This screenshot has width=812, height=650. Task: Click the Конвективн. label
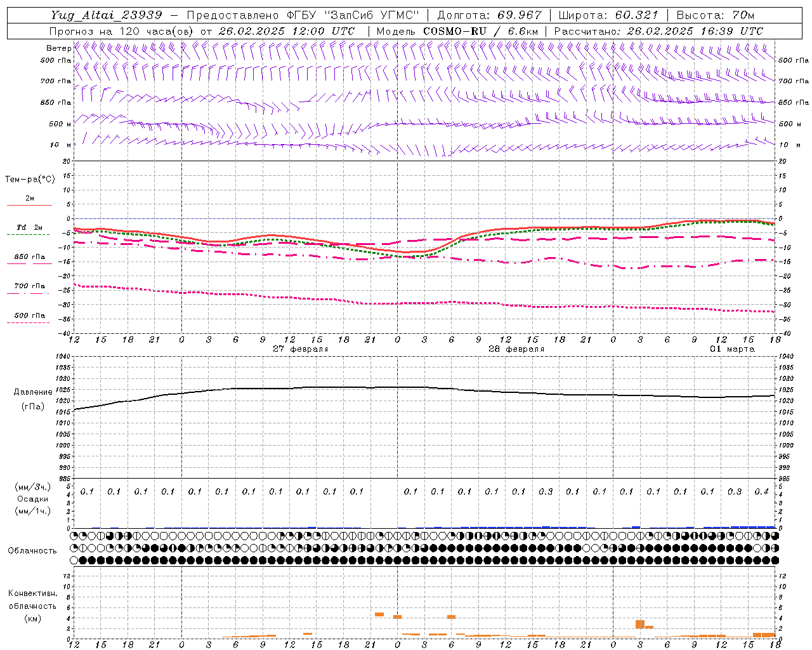coord(32,594)
